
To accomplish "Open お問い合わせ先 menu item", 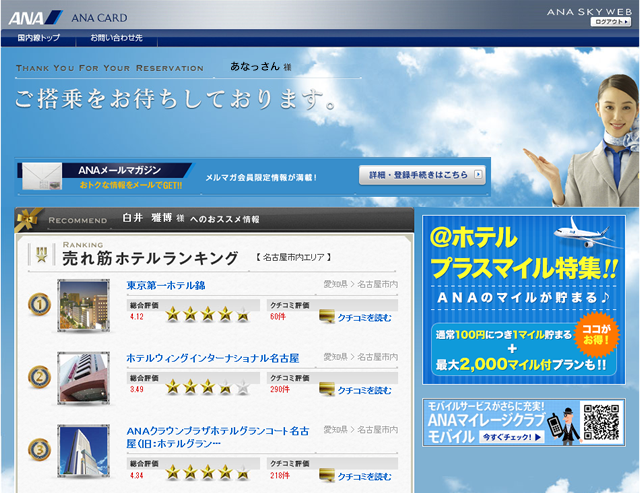I will pyautogui.click(x=116, y=38).
